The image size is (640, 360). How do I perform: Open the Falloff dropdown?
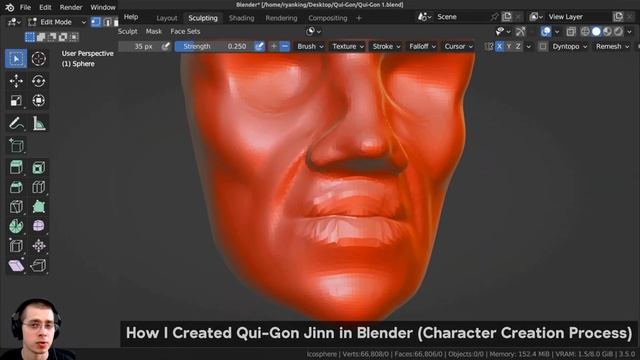click(x=422, y=47)
